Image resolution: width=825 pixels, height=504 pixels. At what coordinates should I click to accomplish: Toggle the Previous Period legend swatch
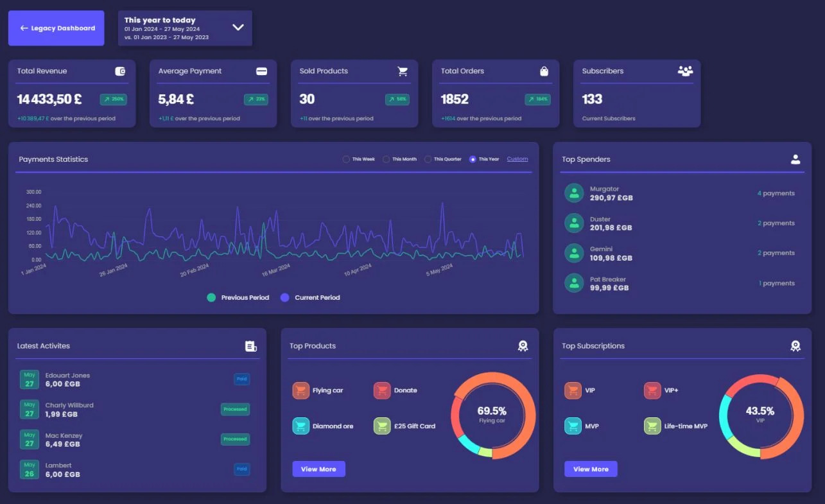tap(211, 298)
